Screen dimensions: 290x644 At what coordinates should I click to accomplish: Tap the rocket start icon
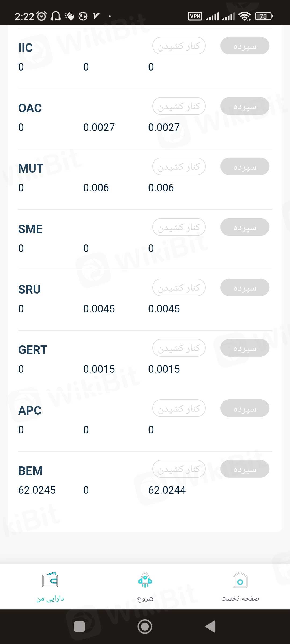[145, 580]
